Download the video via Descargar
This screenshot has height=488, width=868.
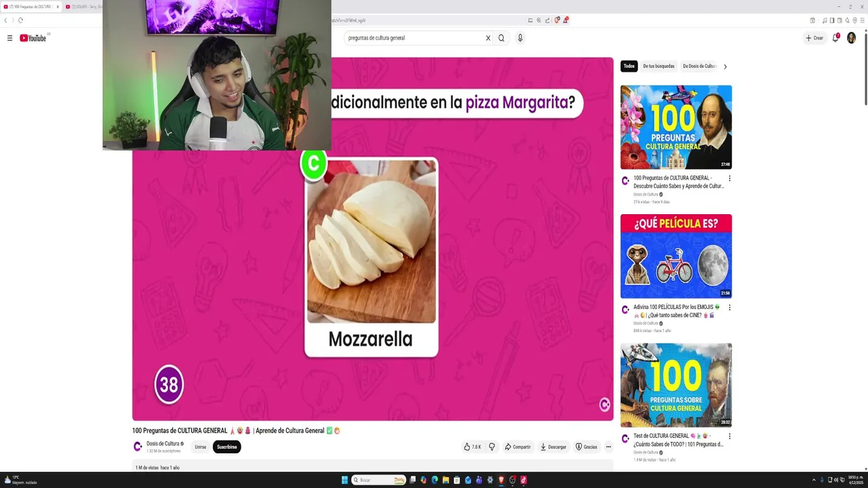(553, 447)
